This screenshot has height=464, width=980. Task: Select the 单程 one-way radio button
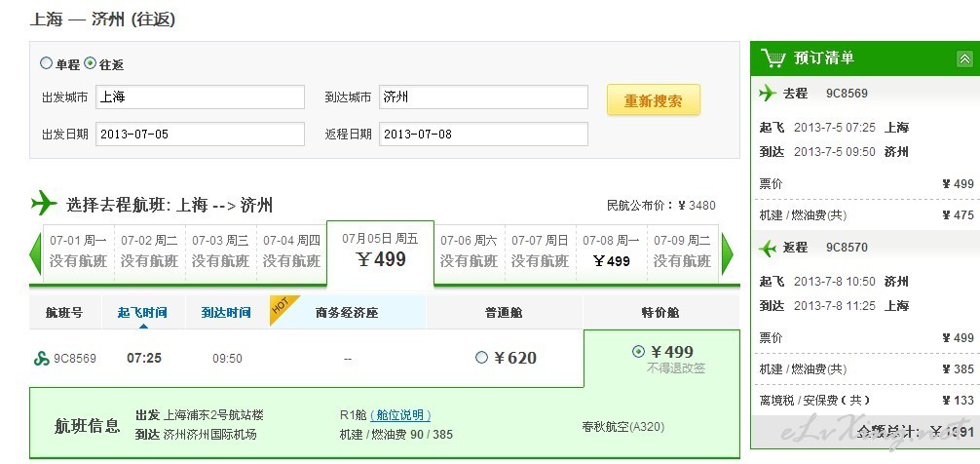coord(46,63)
